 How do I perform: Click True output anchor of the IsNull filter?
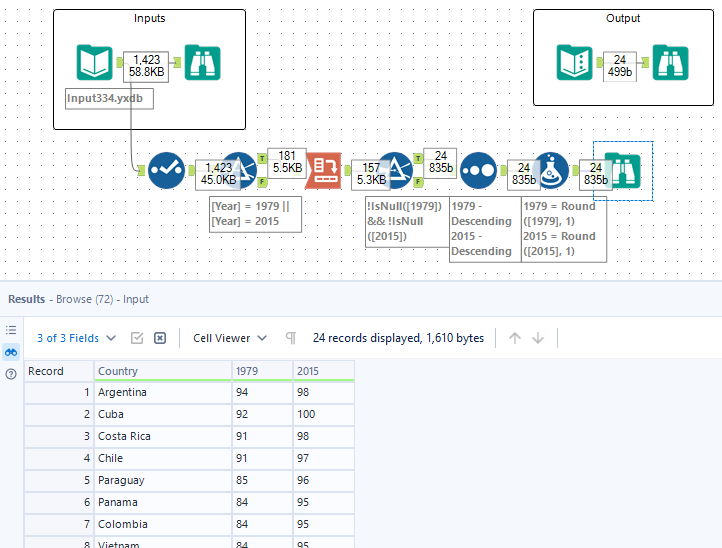(x=418, y=159)
